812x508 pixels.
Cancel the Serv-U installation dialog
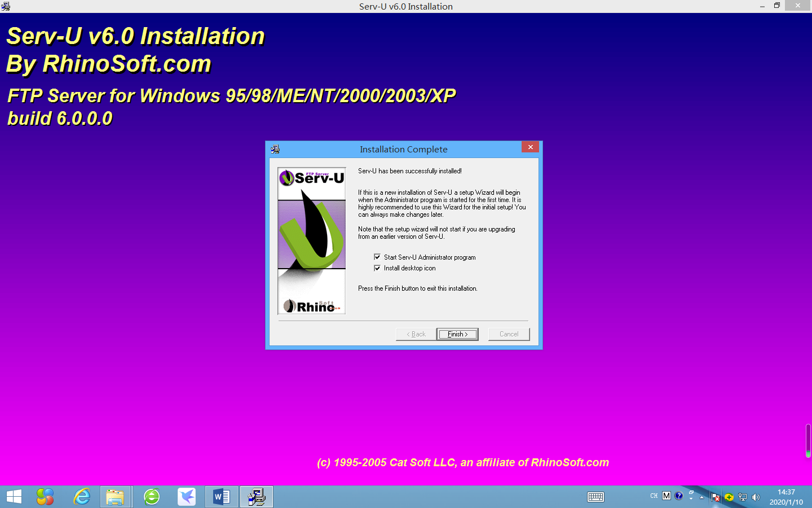[509, 334]
